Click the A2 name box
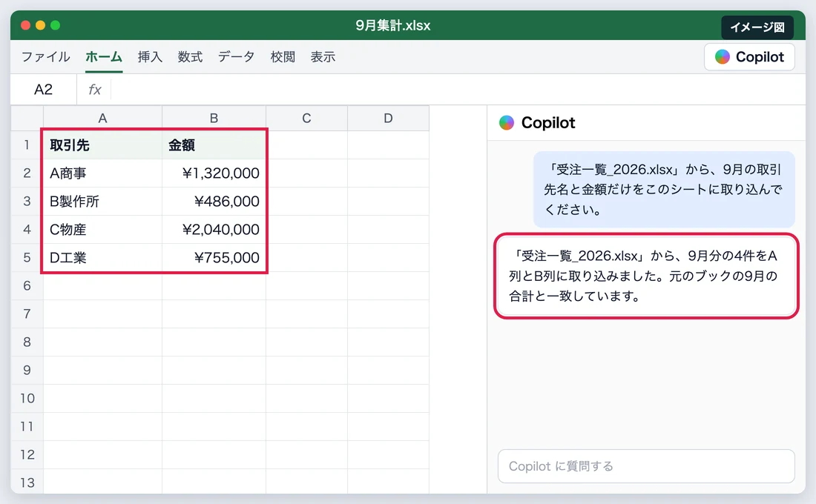816x504 pixels. (44, 90)
